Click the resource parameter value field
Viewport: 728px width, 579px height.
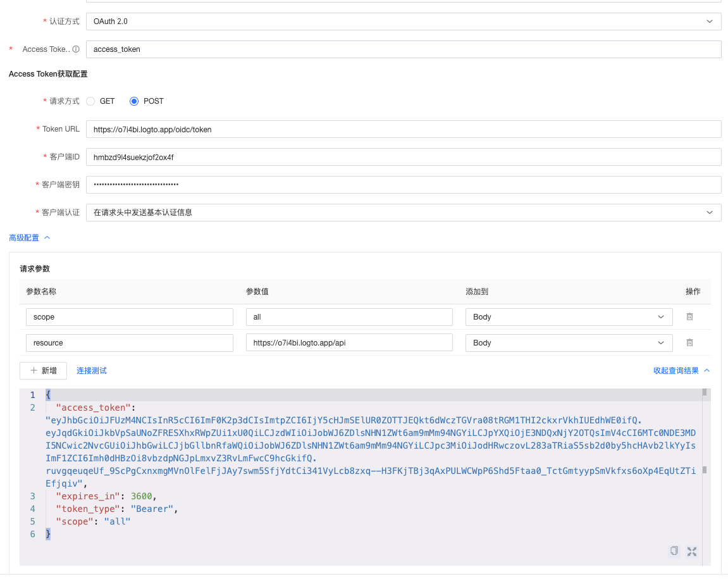coord(349,343)
